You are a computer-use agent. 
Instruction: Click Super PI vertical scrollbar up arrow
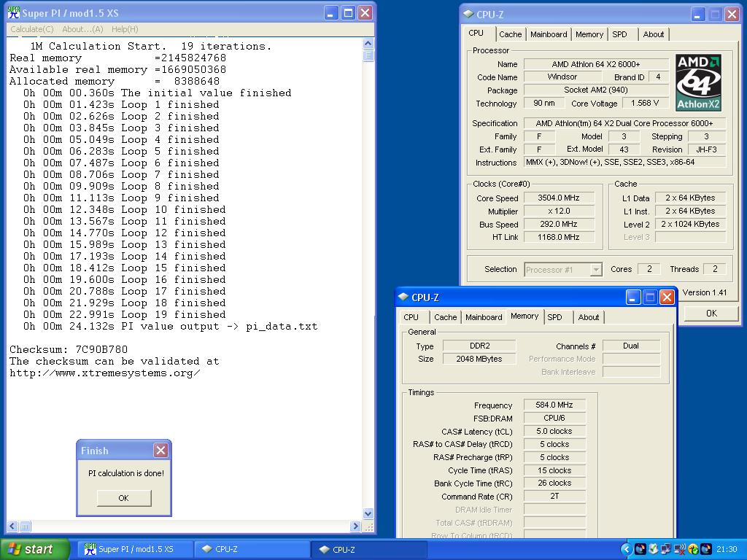click(368, 43)
